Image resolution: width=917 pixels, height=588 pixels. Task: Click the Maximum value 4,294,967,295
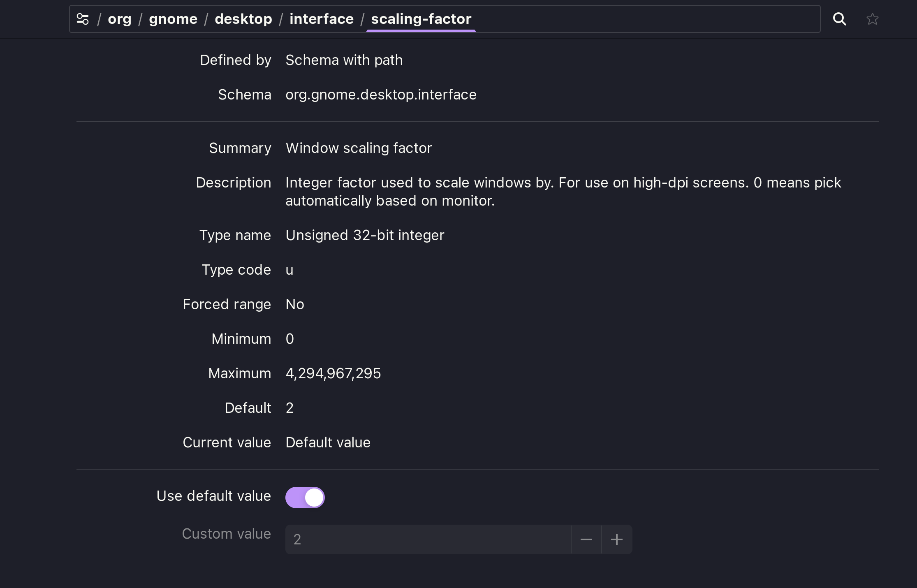tap(333, 373)
